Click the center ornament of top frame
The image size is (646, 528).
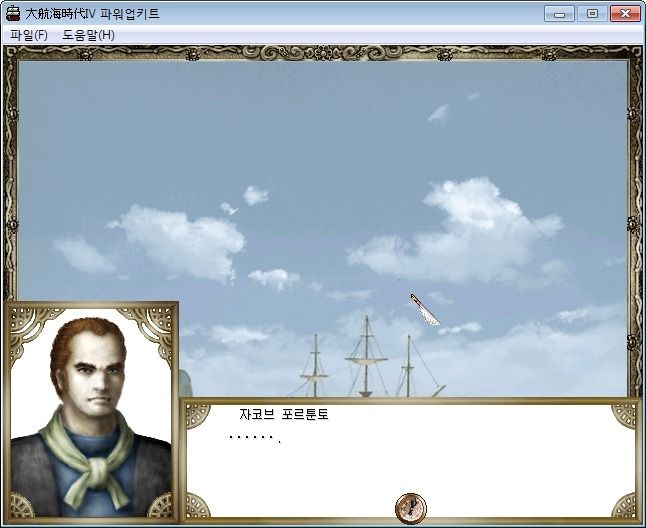point(323,53)
